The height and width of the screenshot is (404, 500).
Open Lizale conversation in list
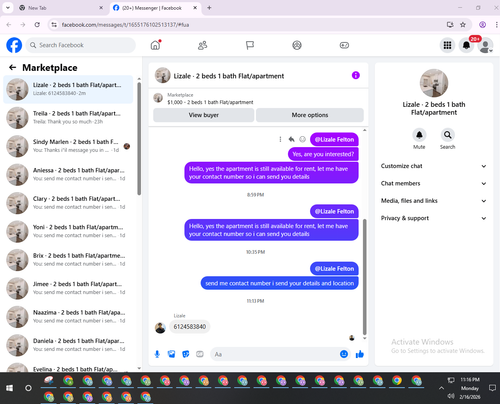[68, 89]
